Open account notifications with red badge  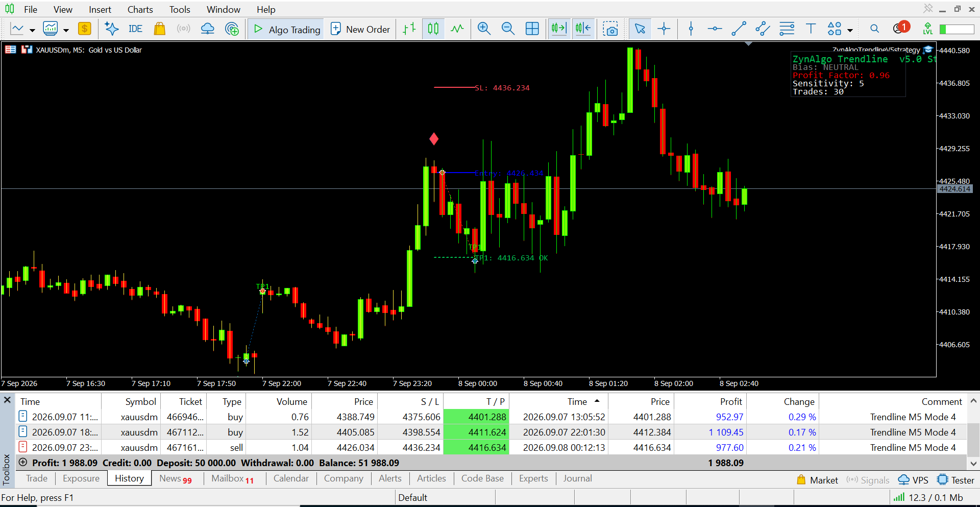tap(900, 28)
